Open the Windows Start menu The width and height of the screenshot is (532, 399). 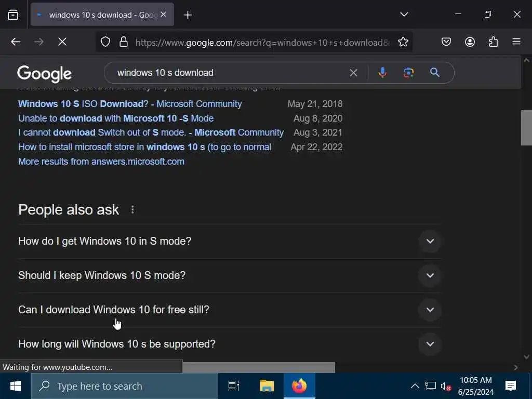pyautogui.click(x=16, y=386)
